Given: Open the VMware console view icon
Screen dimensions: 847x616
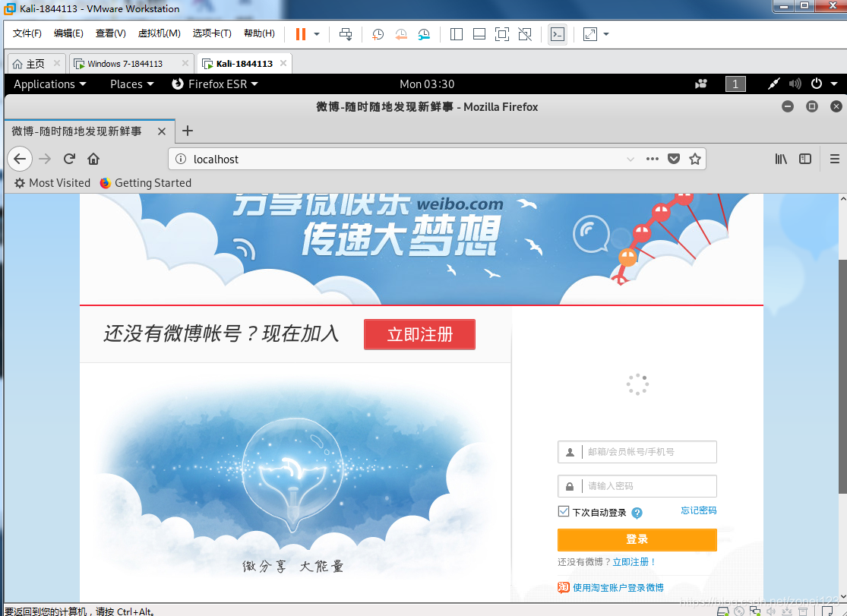Looking at the screenshot, I should 557,34.
